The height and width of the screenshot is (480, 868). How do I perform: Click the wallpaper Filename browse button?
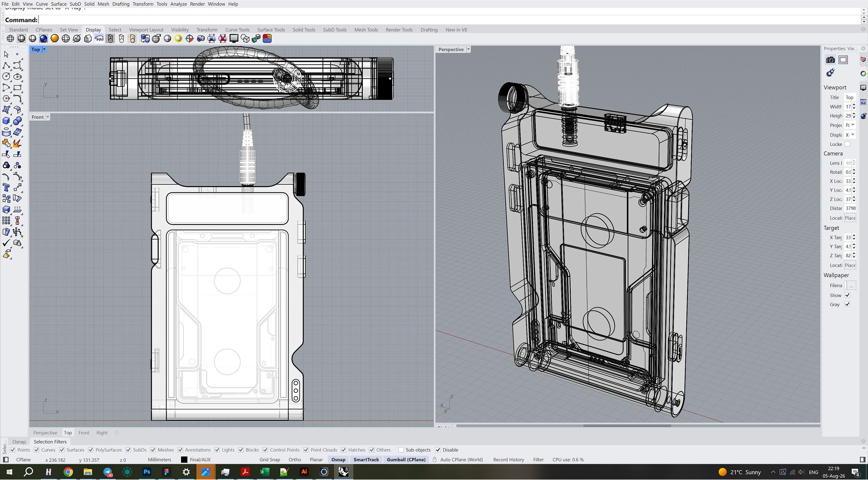coord(851,285)
